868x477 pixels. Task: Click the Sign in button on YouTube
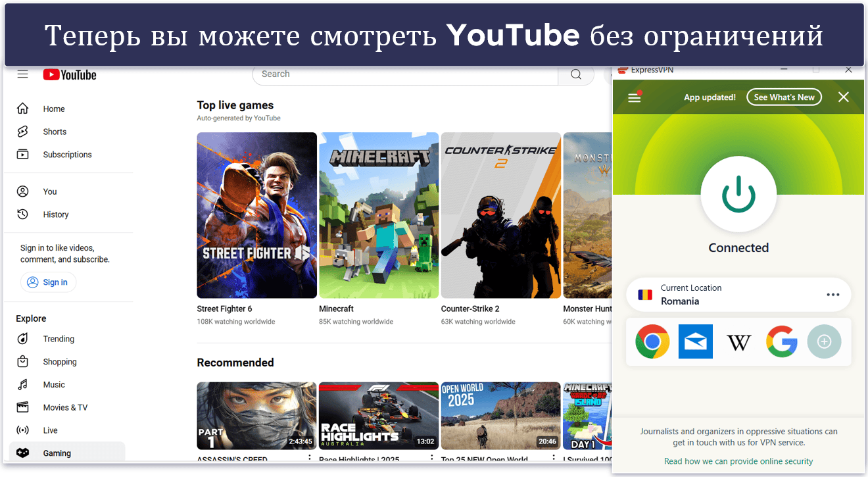48,282
